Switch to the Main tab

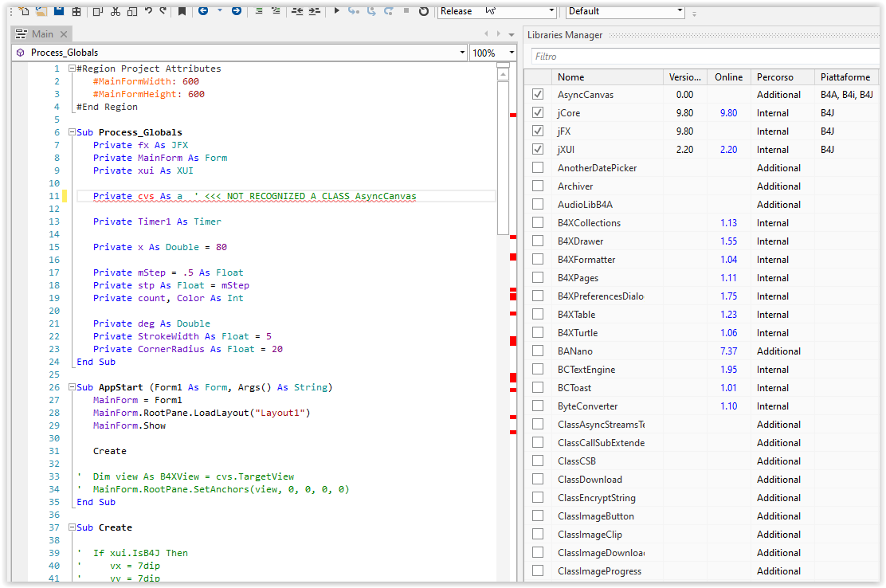41,33
